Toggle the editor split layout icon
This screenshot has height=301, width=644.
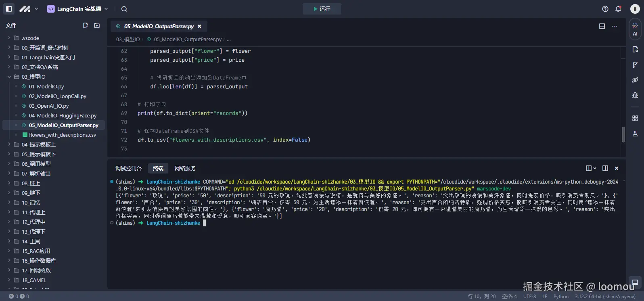pyautogui.click(x=602, y=26)
